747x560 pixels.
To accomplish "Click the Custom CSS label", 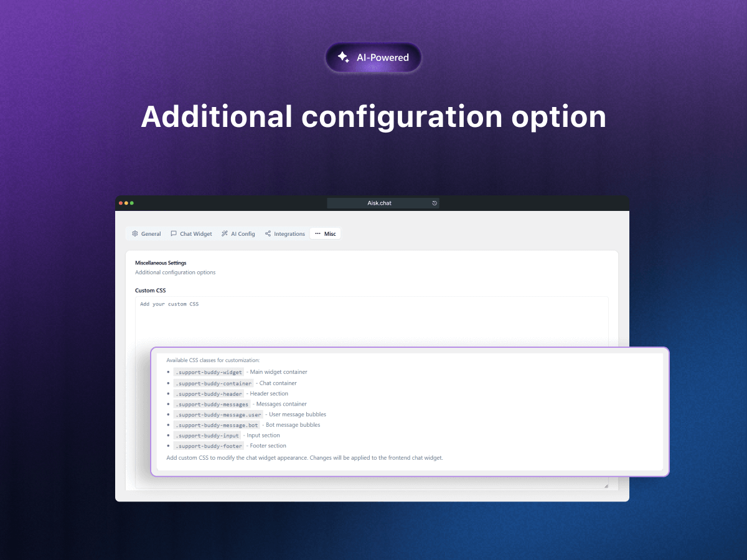I will point(151,291).
